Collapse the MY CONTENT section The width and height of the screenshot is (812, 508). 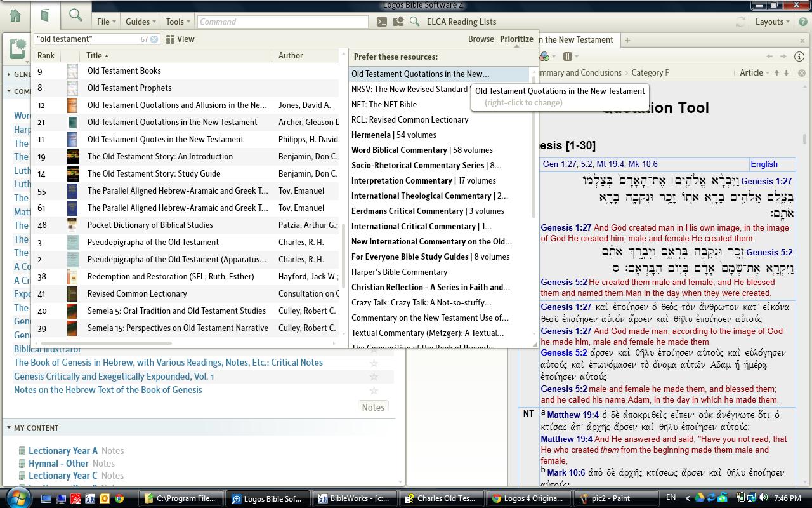[9, 428]
